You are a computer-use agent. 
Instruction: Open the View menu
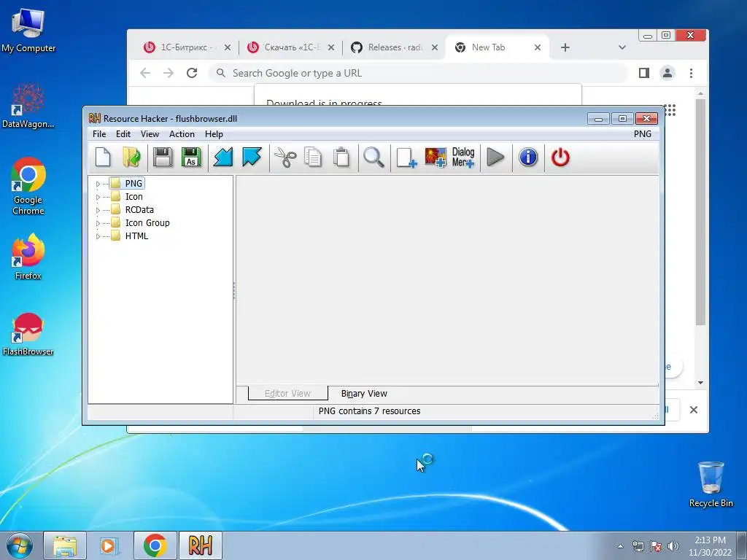(x=150, y=134)
